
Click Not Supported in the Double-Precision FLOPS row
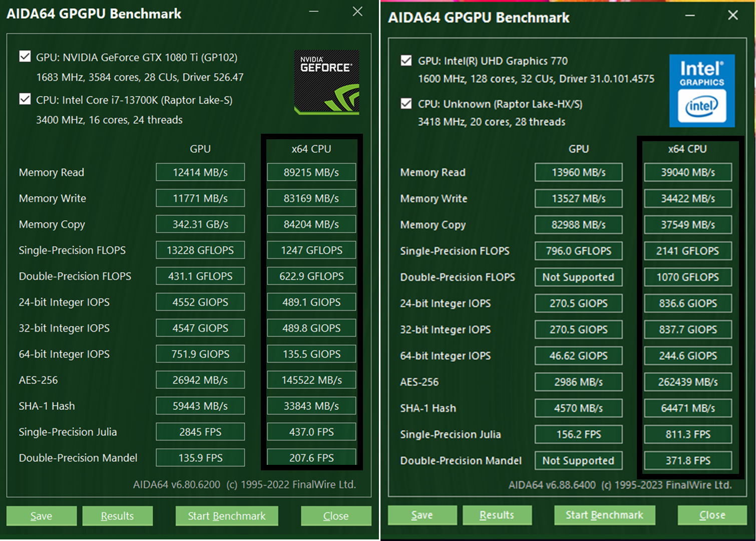(579, 277)
